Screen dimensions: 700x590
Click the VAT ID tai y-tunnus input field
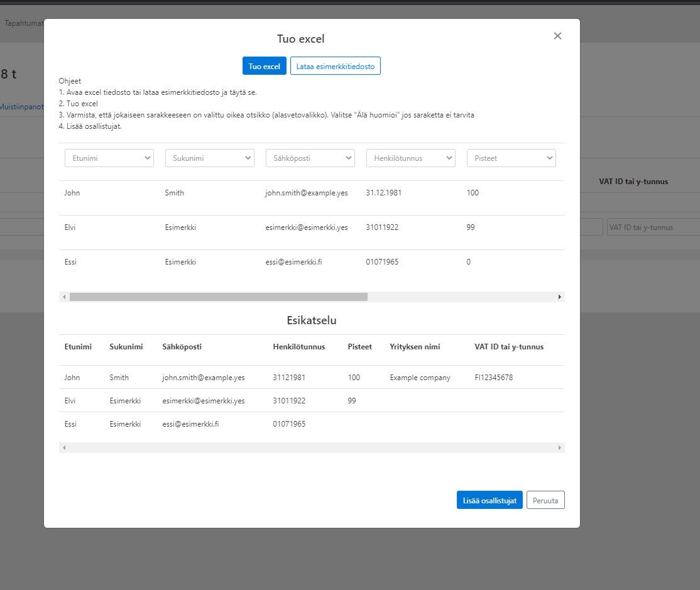tap(653, 227)
